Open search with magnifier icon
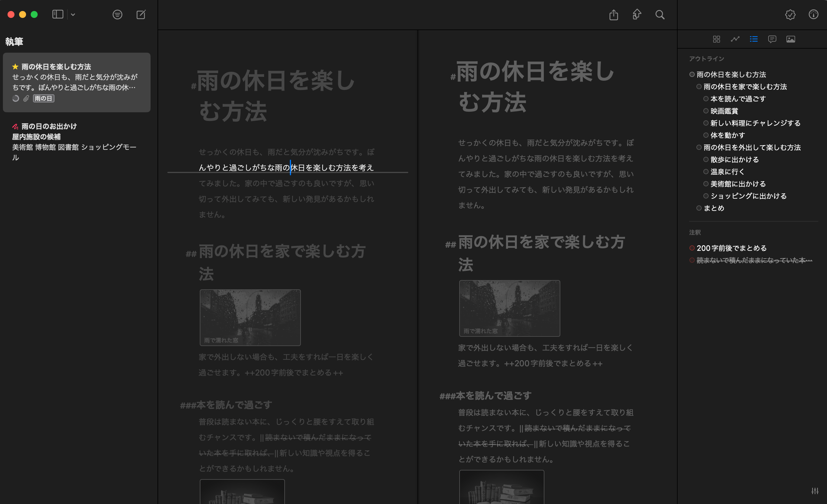827x504 pixels. tap(660, 14)
